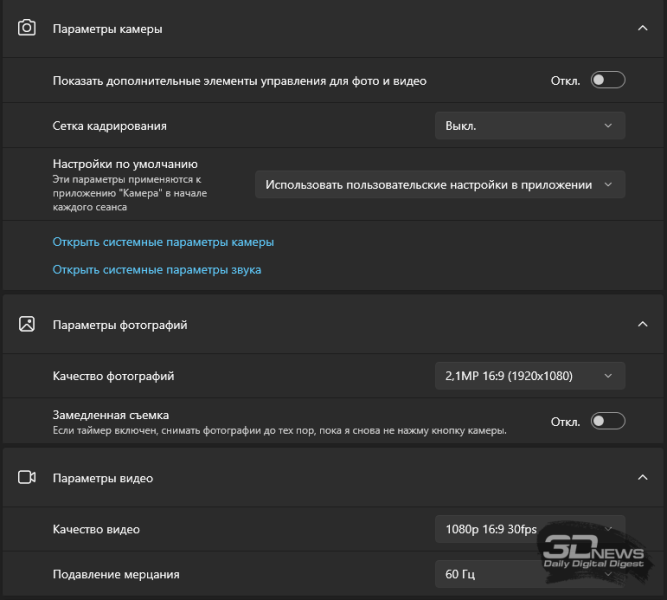667x600 pixels.
Task: Collapse the Параметры фотографий section chevron
Action: [643, 324]
